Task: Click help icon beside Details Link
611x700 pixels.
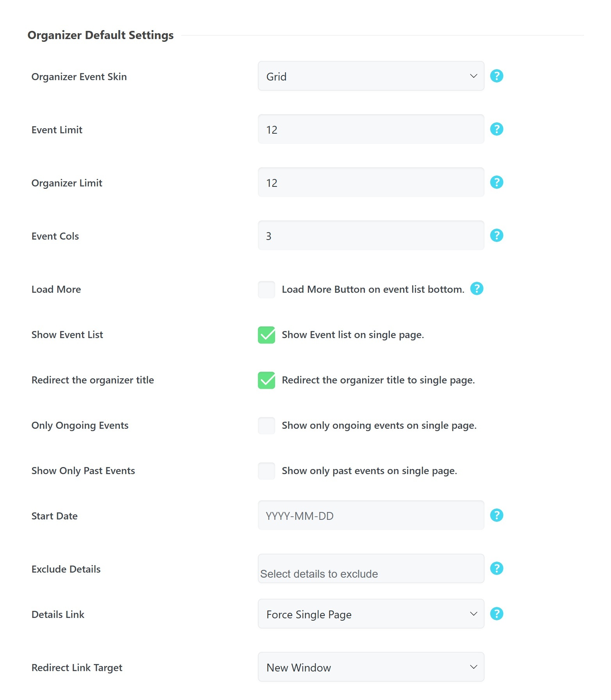Action: coord(497,614)
